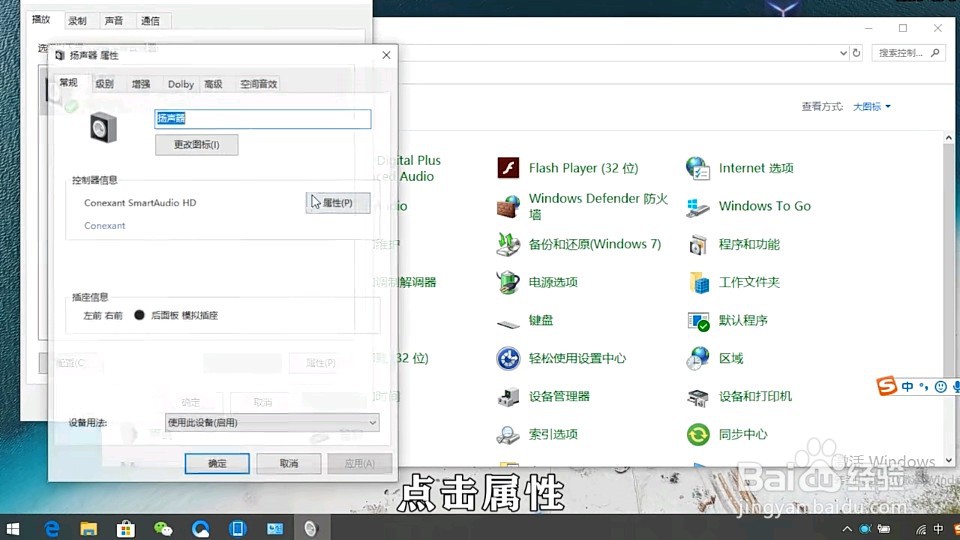
Task: Launch Microsoft Edge from the taskbar
Action: [x=51, y=528]
